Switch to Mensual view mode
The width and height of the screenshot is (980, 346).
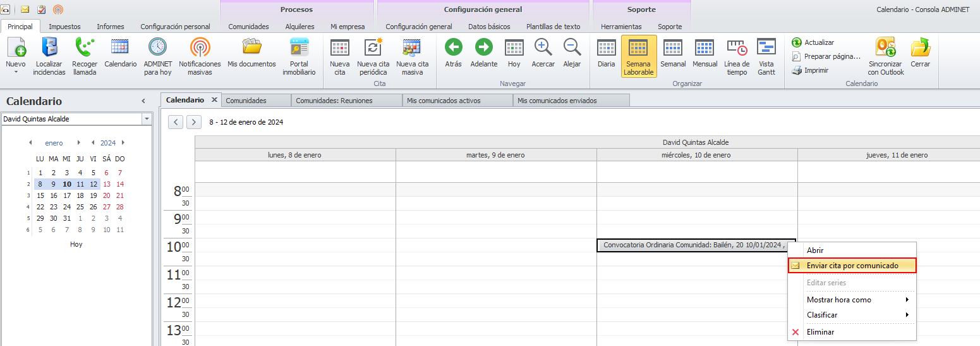pyautogui.click(x=705, y=49)
